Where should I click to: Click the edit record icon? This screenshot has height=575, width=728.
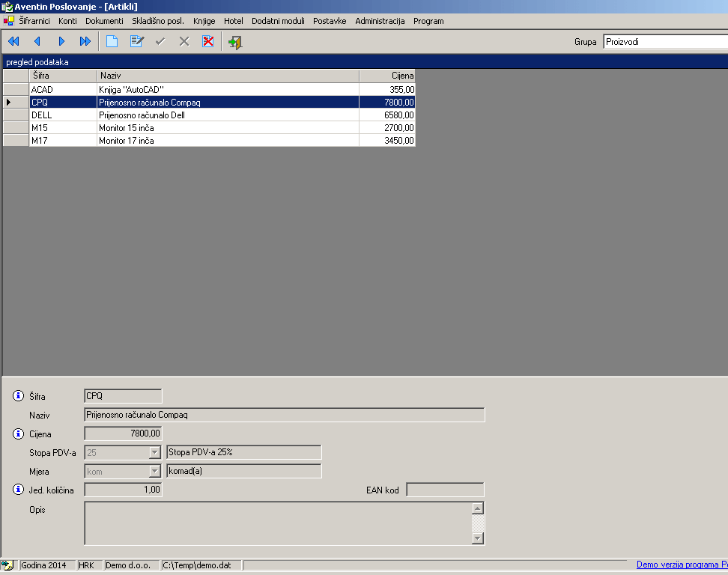136,42
